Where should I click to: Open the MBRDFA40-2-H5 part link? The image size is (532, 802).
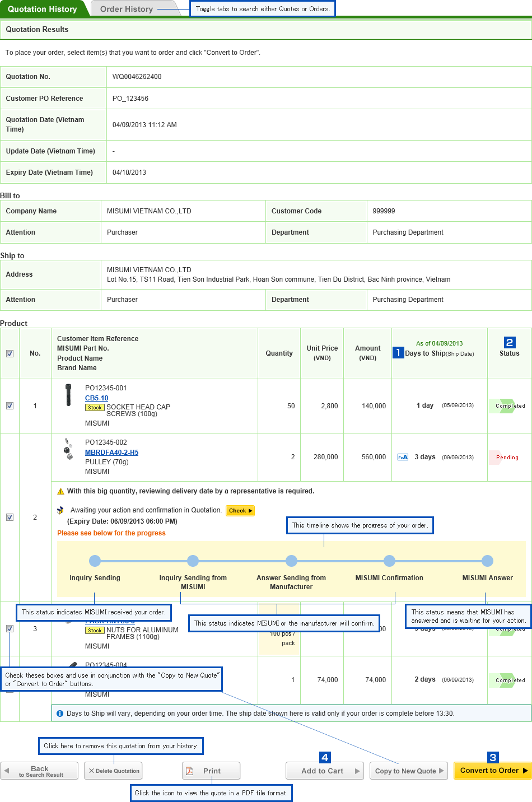[111, 453]
